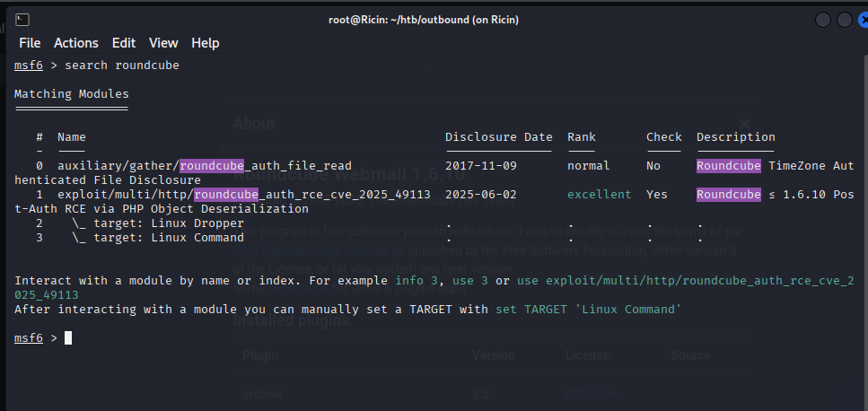The image size is (868, 411).
Task: Close the About dialog in the background window
Action: click(744, 124)
